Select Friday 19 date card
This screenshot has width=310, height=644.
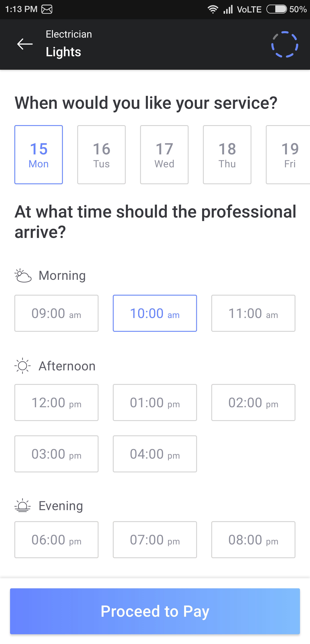coord(288,155)
